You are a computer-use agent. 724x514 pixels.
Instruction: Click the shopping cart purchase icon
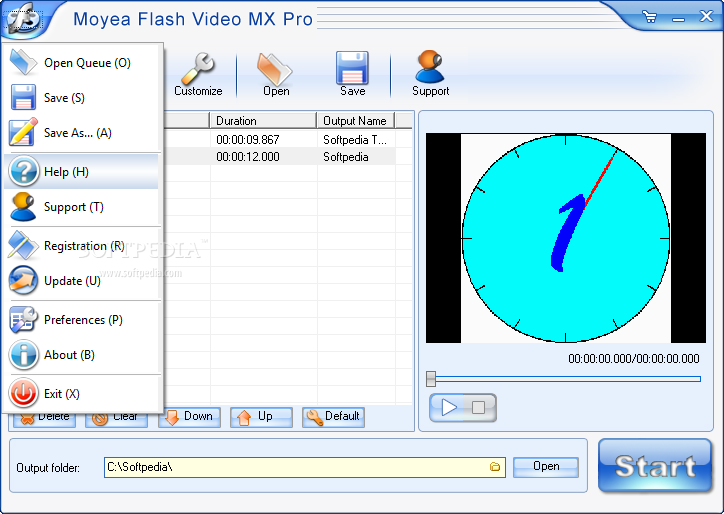pos(650,18)
